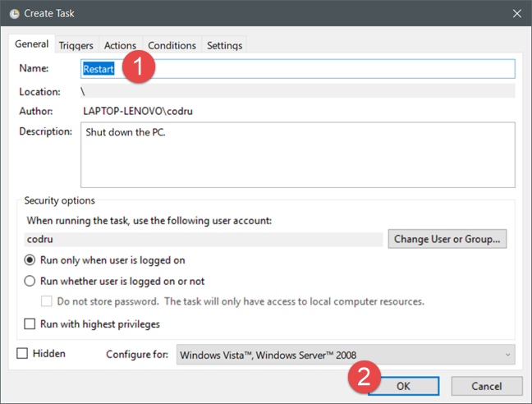The height and width of the screenshot is (404, 532).
Task: Click the Change User or Group button
Action: tap(447, 239)
